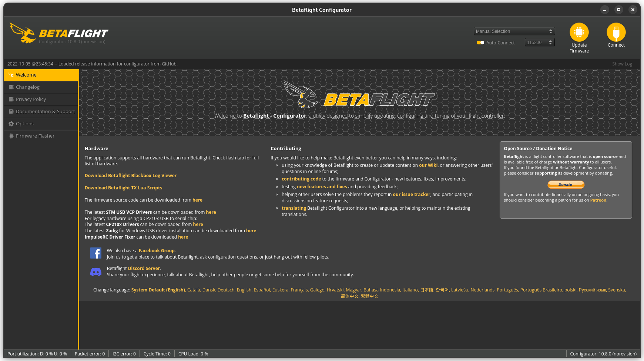Open the Manual Selection port dropdown
Image resolution: width=644 pixels, height=361 pixels.
click(514, 31)
